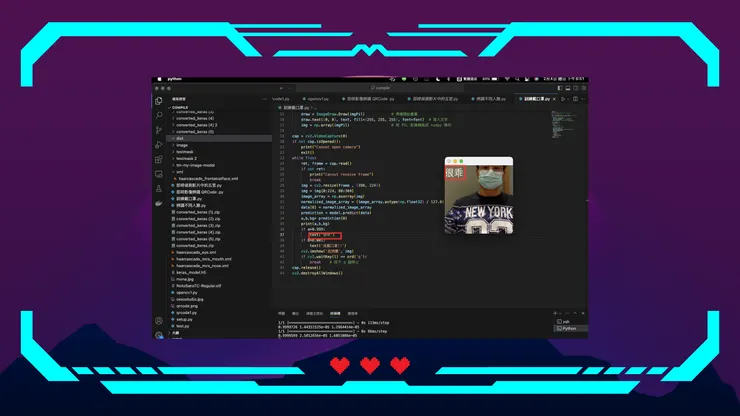Image resolution: width=740 pixels, height=416 pixels.
Task: Open macOS Wi-Fi status icon
Action: click(x=507, y=79)
